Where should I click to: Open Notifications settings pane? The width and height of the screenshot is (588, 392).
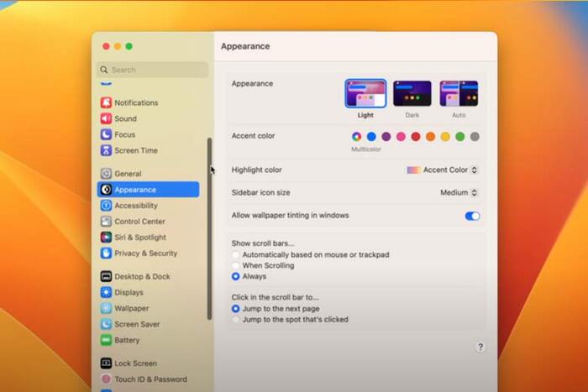[148, 102]
